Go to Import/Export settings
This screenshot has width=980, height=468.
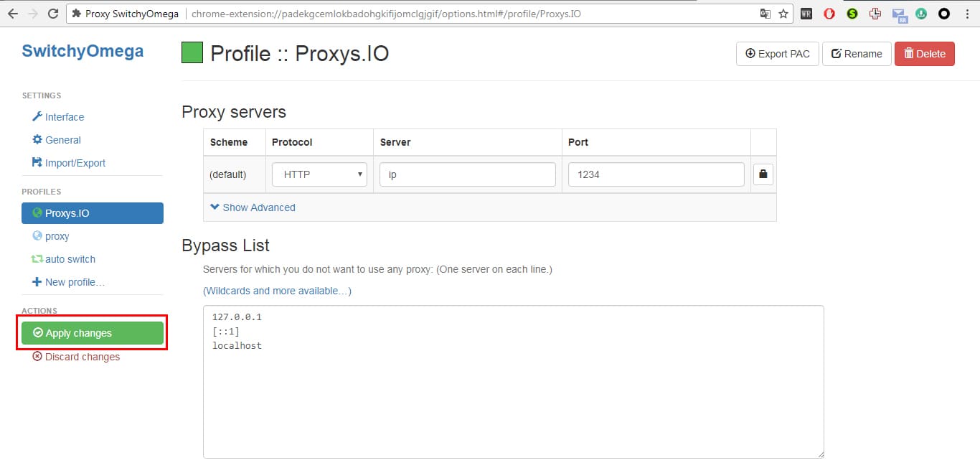[69, 163]
